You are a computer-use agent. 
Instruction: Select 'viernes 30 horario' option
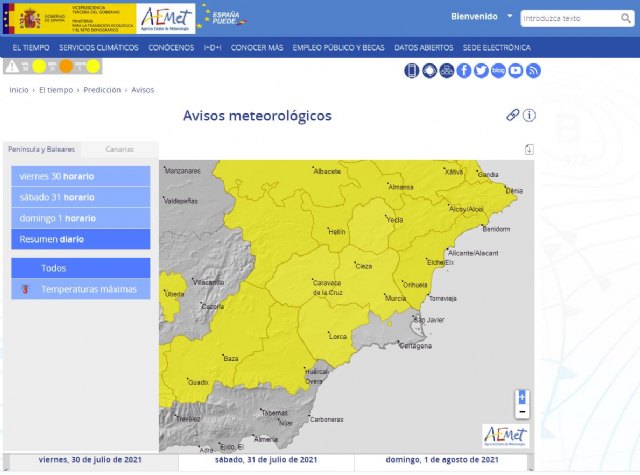tap(81, 176)
